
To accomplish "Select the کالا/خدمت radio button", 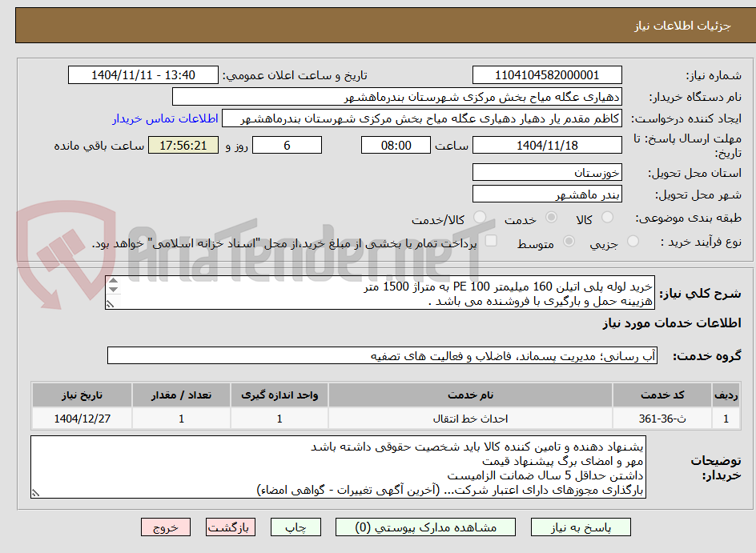I will [x=479, y=218].
